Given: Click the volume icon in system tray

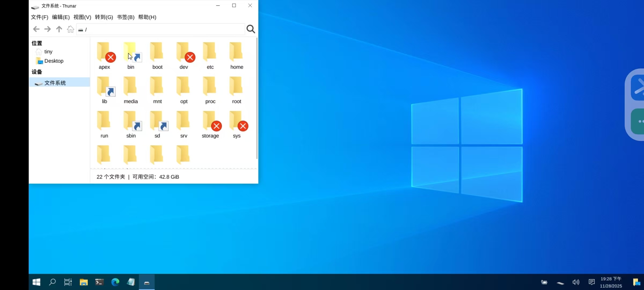Looking at the screenshot, I should coord(576,282).
